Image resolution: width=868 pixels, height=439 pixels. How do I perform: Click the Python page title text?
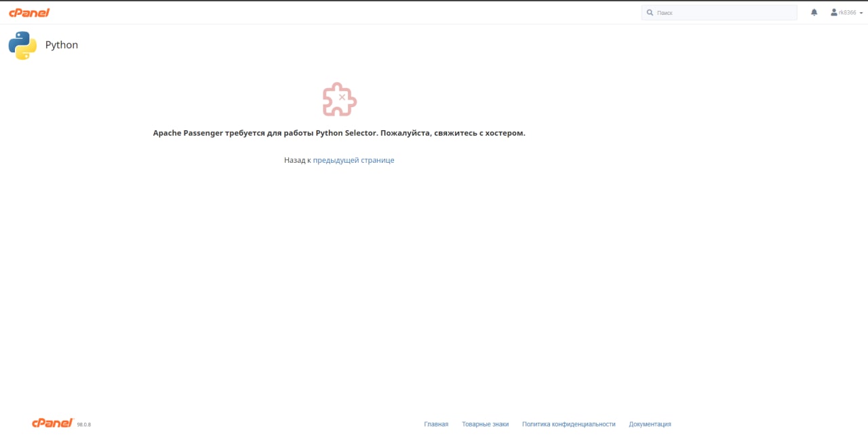(x=62, y=45)
